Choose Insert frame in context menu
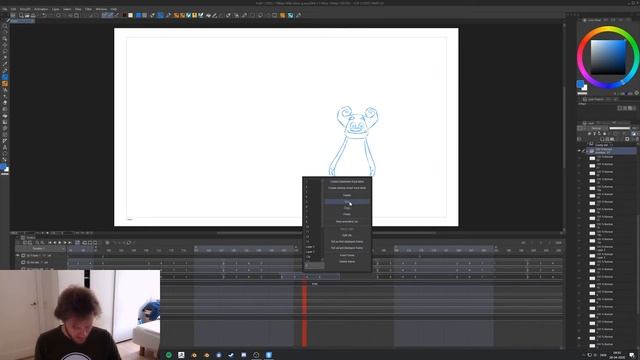Image resolution: width=640 pixels, height=360 pixels. click(347, 255)
